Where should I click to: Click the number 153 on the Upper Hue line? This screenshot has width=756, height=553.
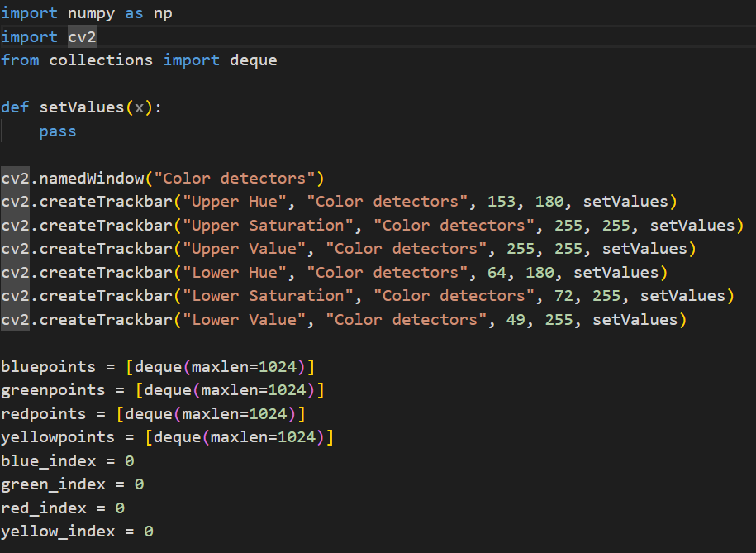pyautogui.click(x=502, y=202)
